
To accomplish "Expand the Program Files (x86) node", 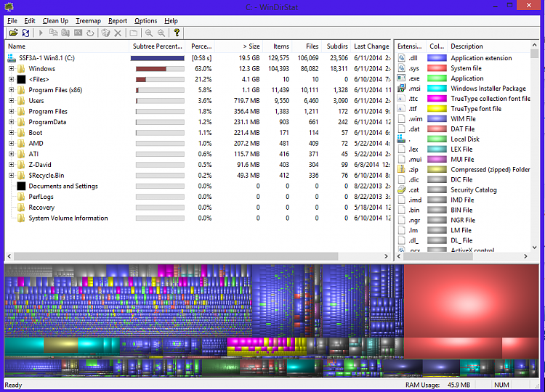I will 12,90.
